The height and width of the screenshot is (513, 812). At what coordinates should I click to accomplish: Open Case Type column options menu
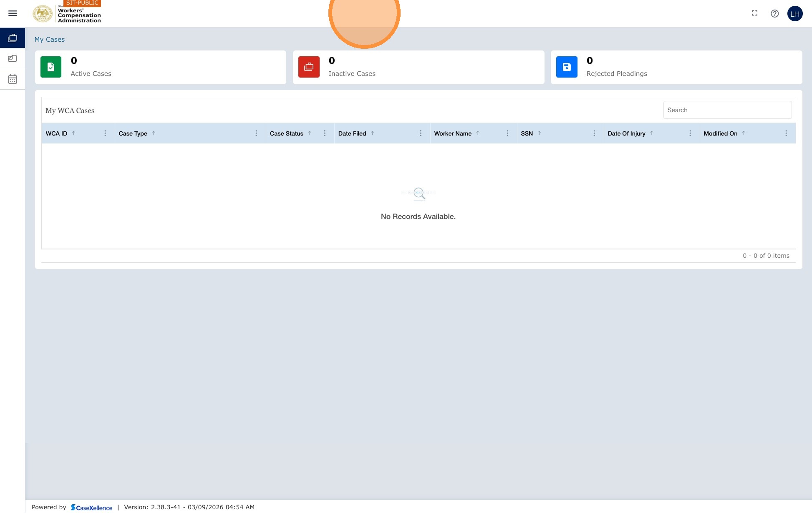256,133
